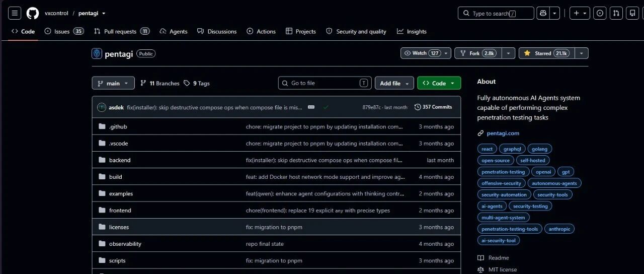Screen dimensions: 644x274
Task: Open the Agents tab
Action: click(174, 31)
